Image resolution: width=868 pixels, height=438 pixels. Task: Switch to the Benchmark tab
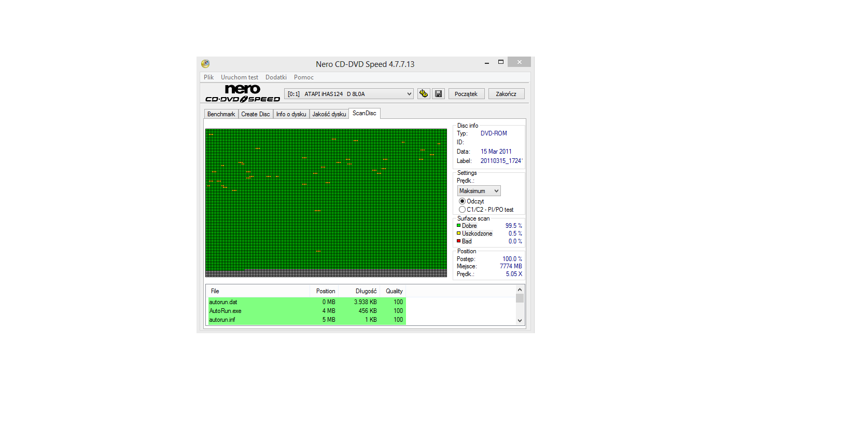tap(221, 114)
